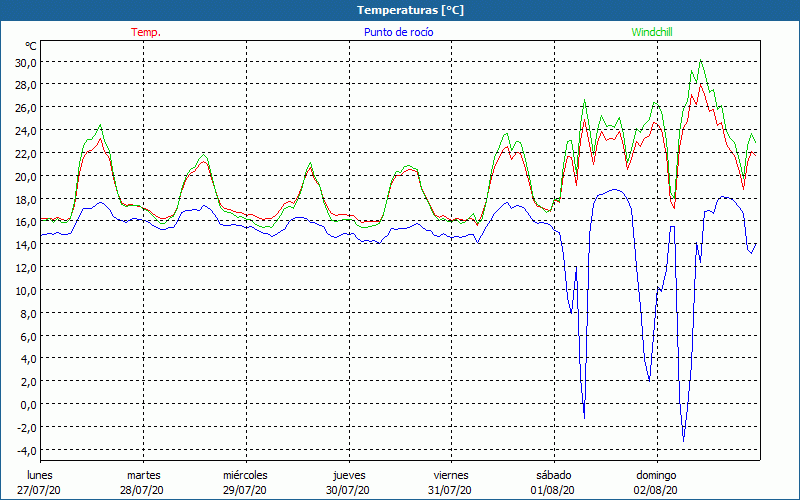Click the '28/07/20' date label
Image resolution: width=800 pixels, height=500 pixels.
click(x=142, y=490)
